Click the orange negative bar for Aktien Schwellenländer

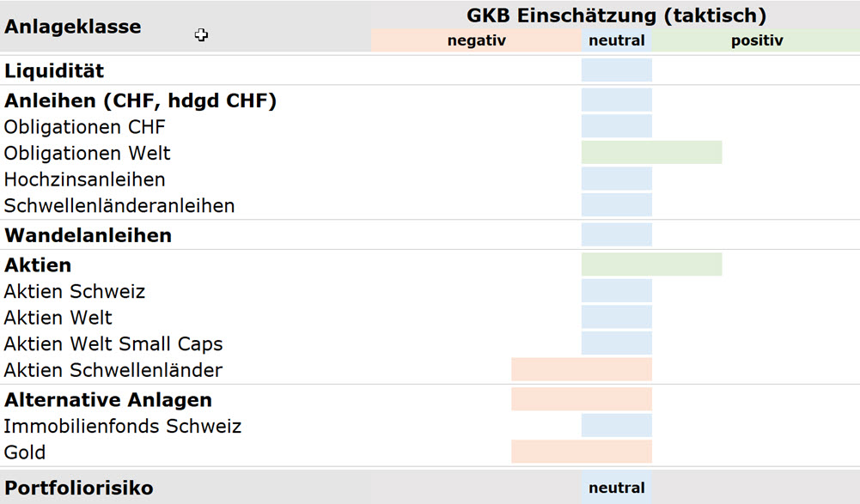[x=582, y=370]
